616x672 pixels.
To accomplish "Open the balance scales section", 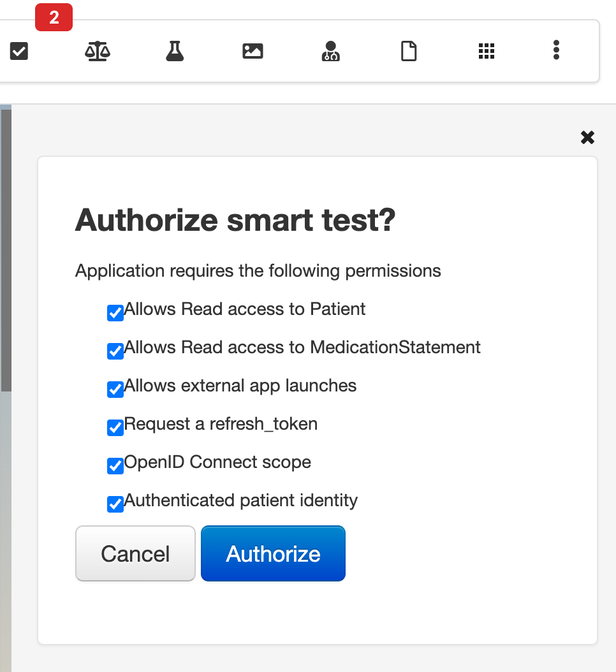I will 97,51.
